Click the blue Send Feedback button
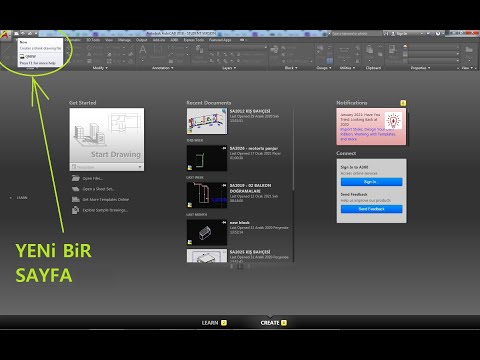480x360 pixels. 371,209
